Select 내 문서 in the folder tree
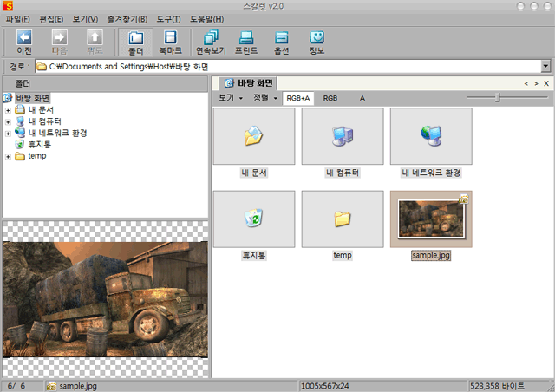 41,110
